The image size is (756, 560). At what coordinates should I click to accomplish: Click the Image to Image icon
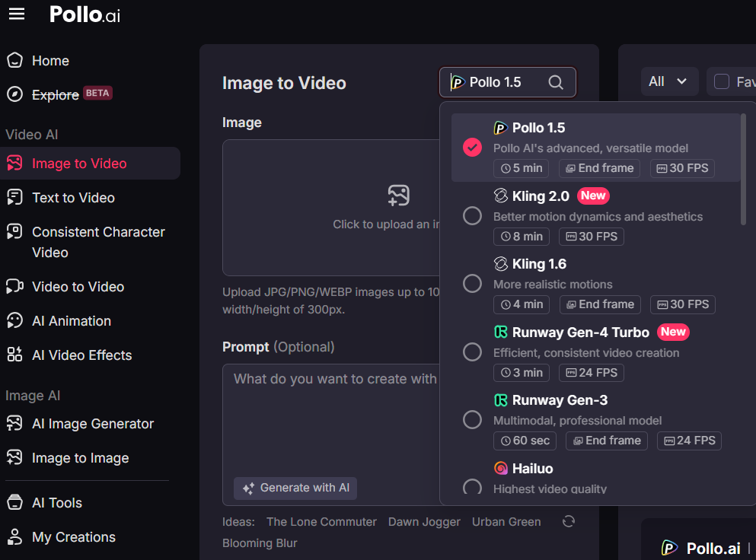tap(15, 457)
